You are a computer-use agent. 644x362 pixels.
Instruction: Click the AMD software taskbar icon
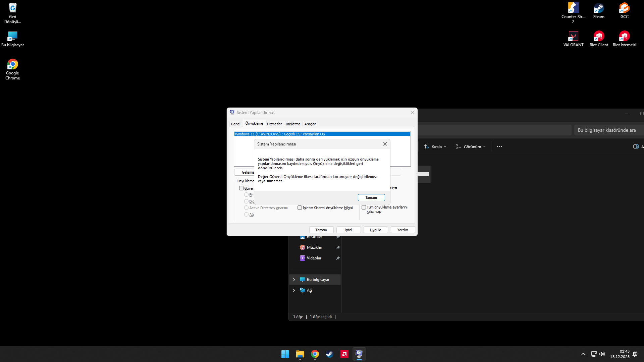coord(344,354)
